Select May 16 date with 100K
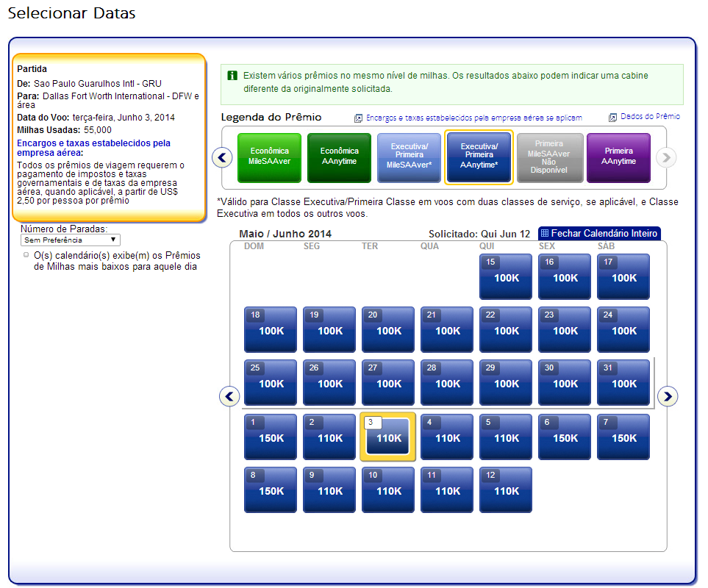The width and height of the screenshot is (708, 588). click(x=565, y=276)
